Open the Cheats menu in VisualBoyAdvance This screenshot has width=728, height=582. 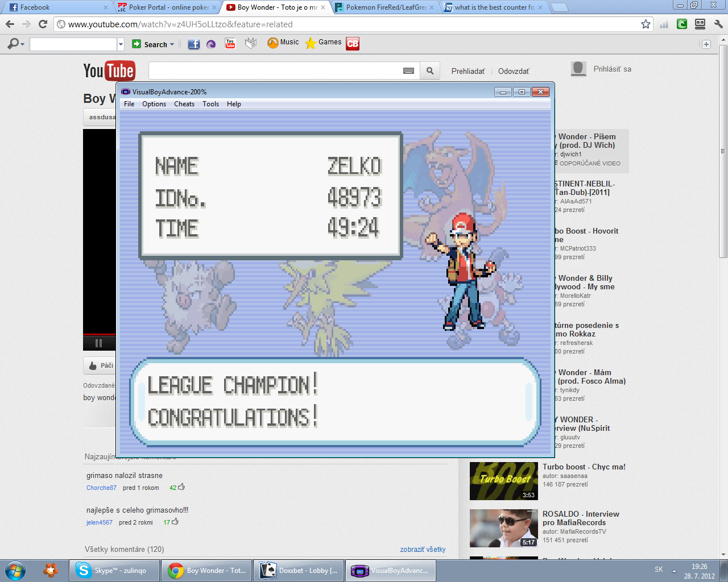(184, 104)
